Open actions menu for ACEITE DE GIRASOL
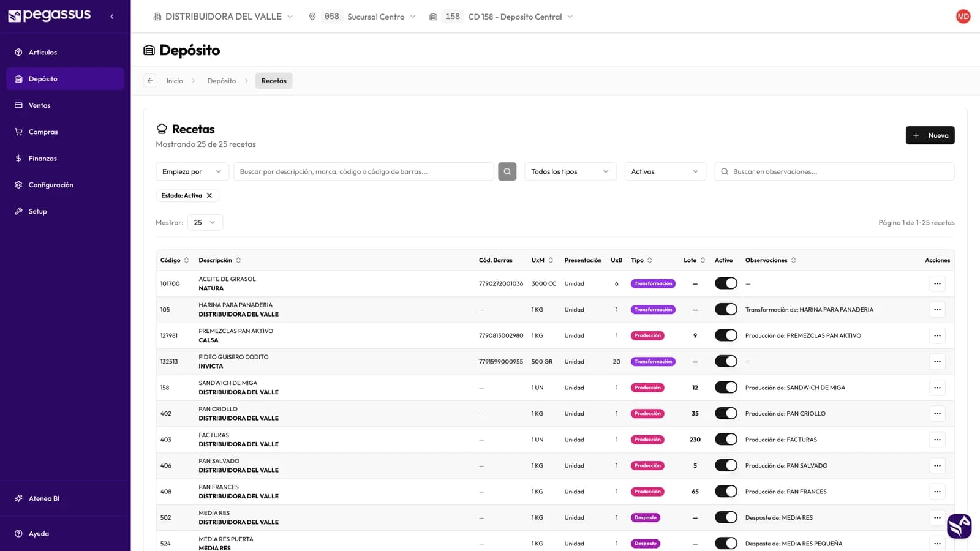The height and width of the screenshot is (551, 980). click(x=937, y=283)
